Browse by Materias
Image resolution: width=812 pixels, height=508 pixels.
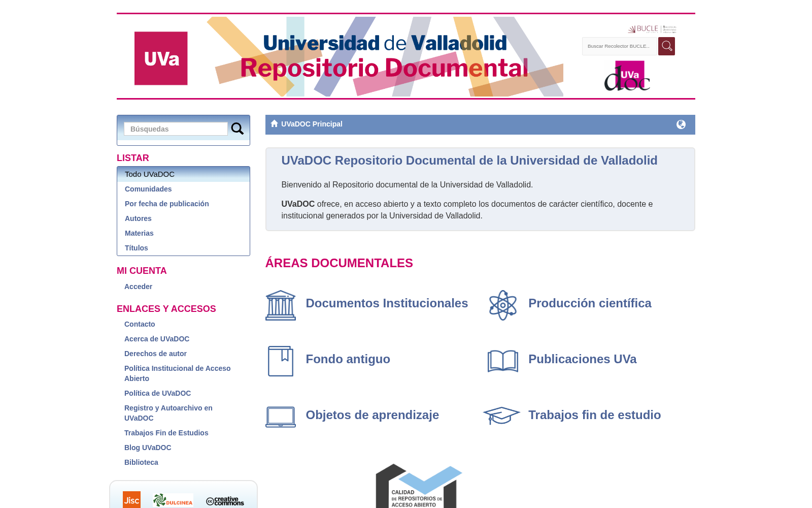139,233
